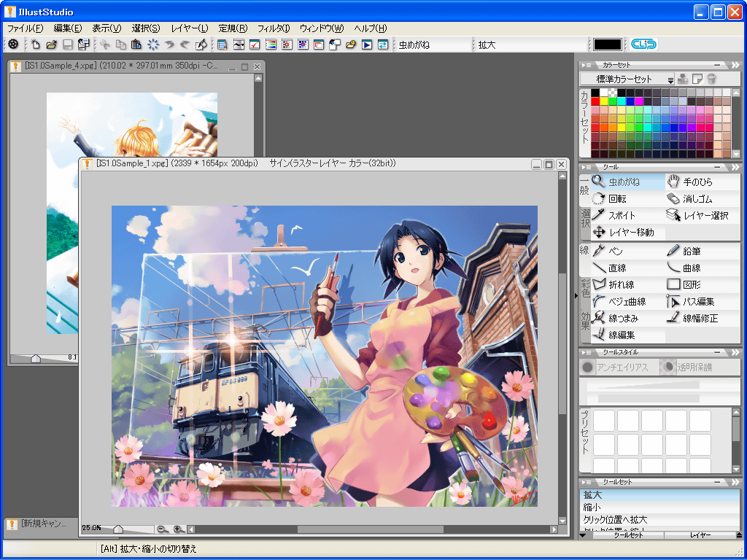This screenshot has height=560, width=747.
Task: Choose クリック位置へ拡大 in tool set list
Action: [659, 519]
